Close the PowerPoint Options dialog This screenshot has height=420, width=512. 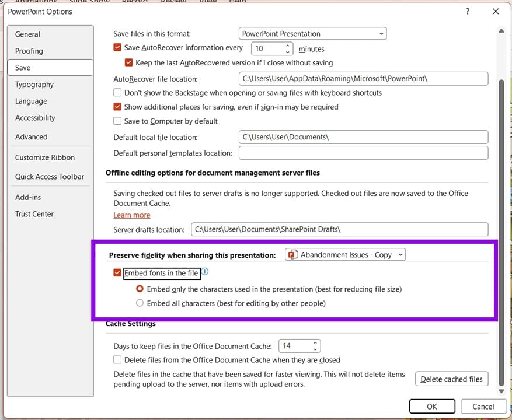[496, 12]
